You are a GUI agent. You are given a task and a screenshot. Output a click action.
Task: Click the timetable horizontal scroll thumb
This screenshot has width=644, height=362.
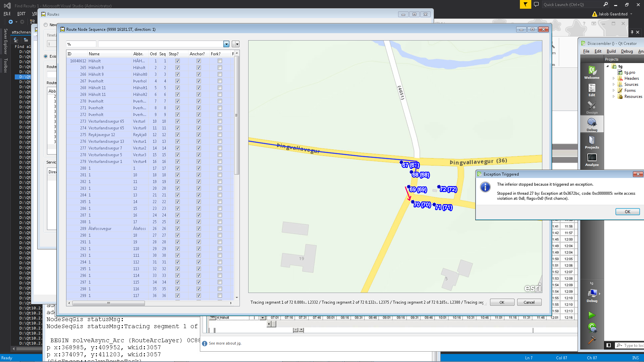(x=273, y=324)
